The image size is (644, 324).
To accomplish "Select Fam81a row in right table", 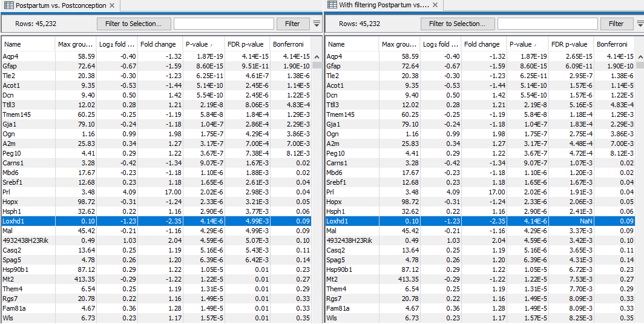I will pos(480,308).
